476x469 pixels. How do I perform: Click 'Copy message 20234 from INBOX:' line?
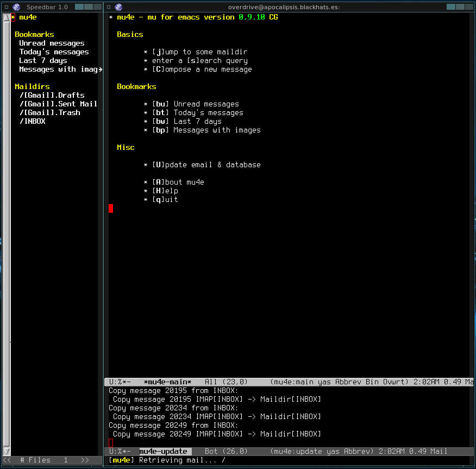click(x=173, y=408)
